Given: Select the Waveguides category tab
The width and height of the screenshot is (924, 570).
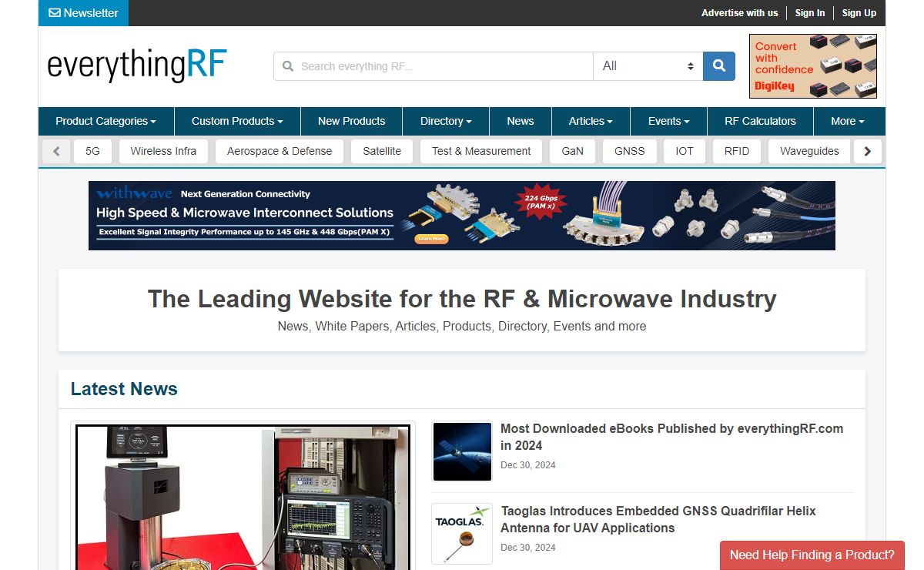Looking at the screenshot, I should [809, 151].
